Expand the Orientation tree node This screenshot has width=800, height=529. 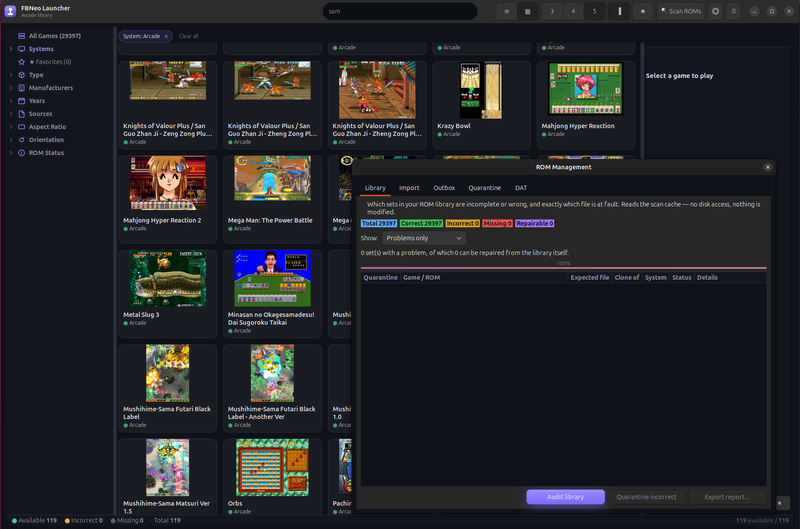click(11, 140)
